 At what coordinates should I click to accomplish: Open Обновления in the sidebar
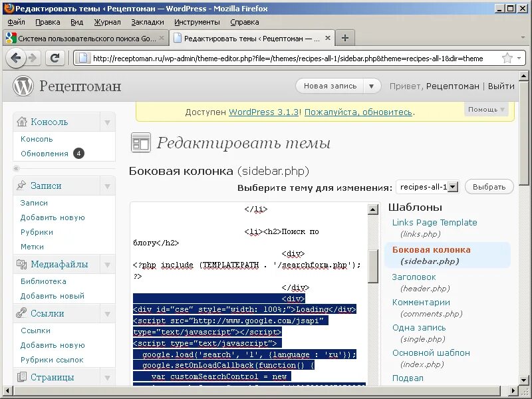45,154
